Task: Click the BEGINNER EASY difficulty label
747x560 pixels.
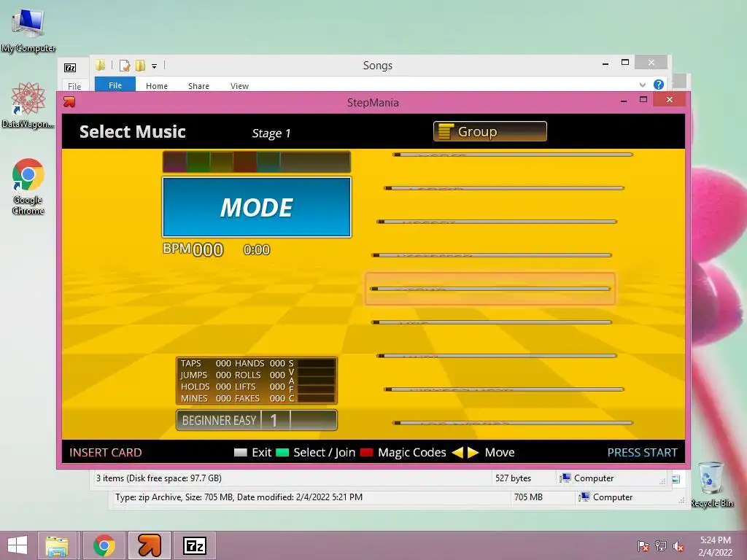Action: [219, 421]
